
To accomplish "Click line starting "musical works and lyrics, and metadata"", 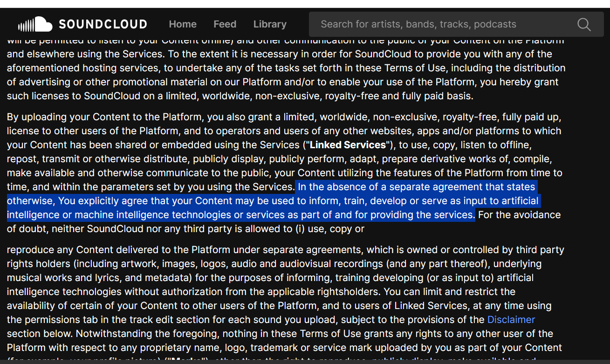I will 270,278.
